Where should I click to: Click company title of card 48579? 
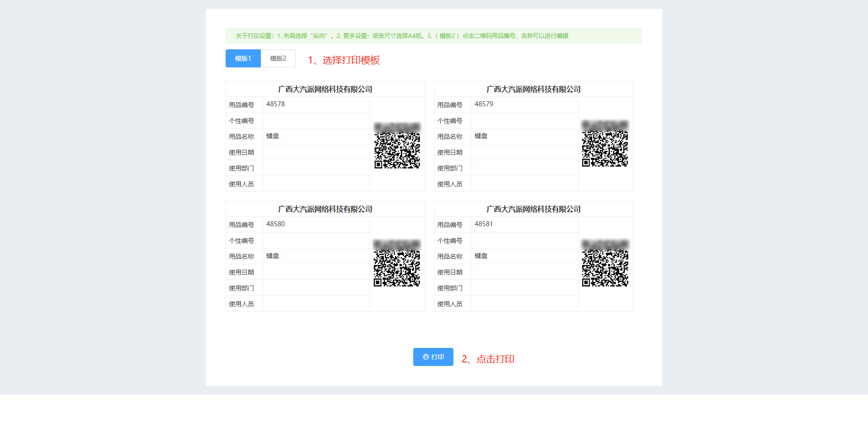tap(533, 89)
